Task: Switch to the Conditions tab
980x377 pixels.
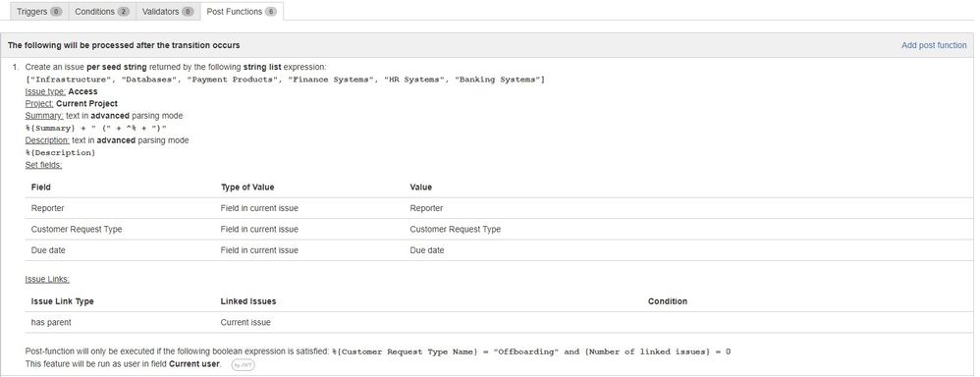Action: tap(102, 11)
